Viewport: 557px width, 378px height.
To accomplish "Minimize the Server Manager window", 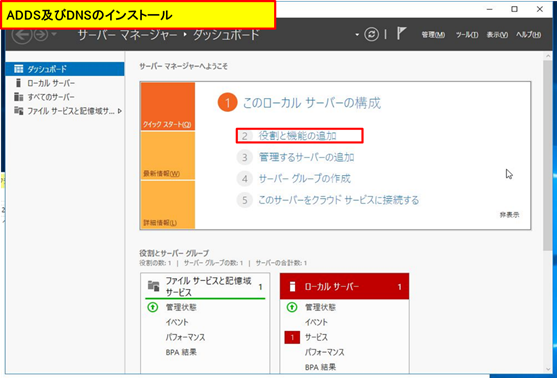I will point(490,9).
